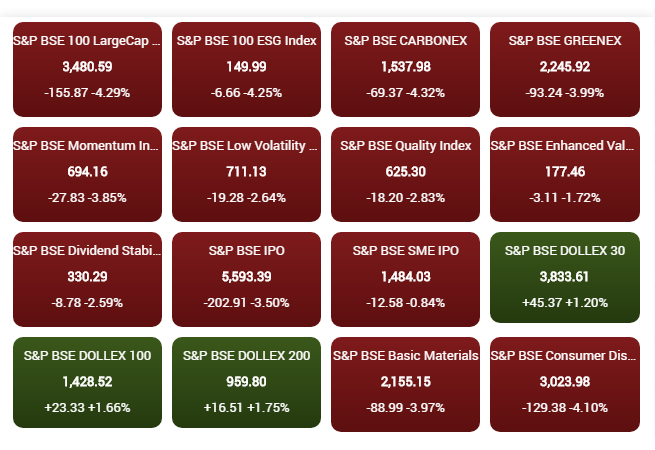Open the S&P BSE Enhanced Value tile
Viewport: 655px width, 450px height.
click(x=564, y=173)
